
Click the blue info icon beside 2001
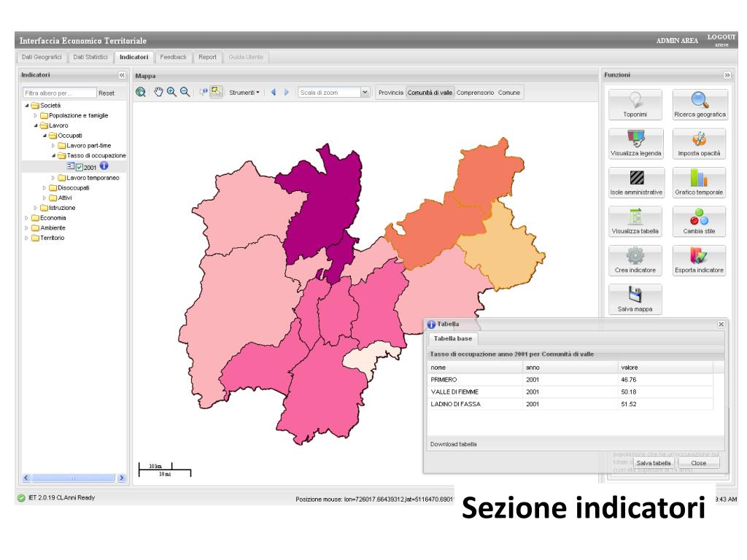104,166
